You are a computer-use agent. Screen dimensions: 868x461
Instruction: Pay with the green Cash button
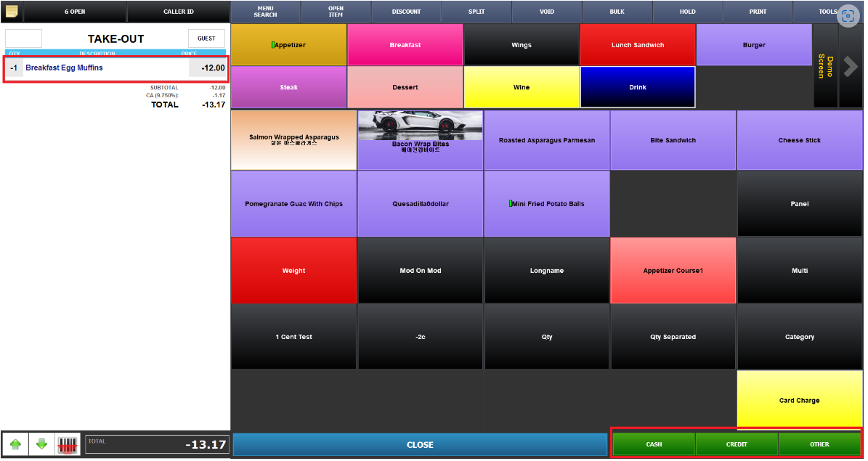coord(654,444)
